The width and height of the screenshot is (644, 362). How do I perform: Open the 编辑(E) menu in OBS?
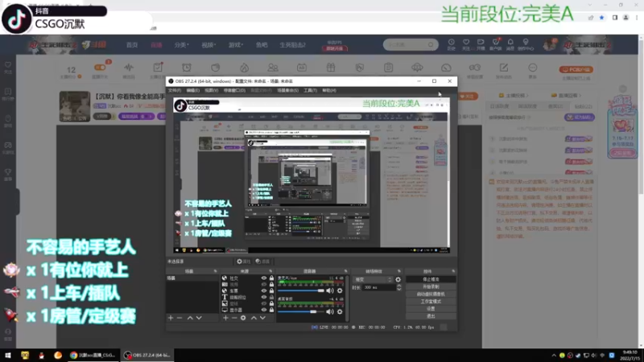tap(192, 90)
